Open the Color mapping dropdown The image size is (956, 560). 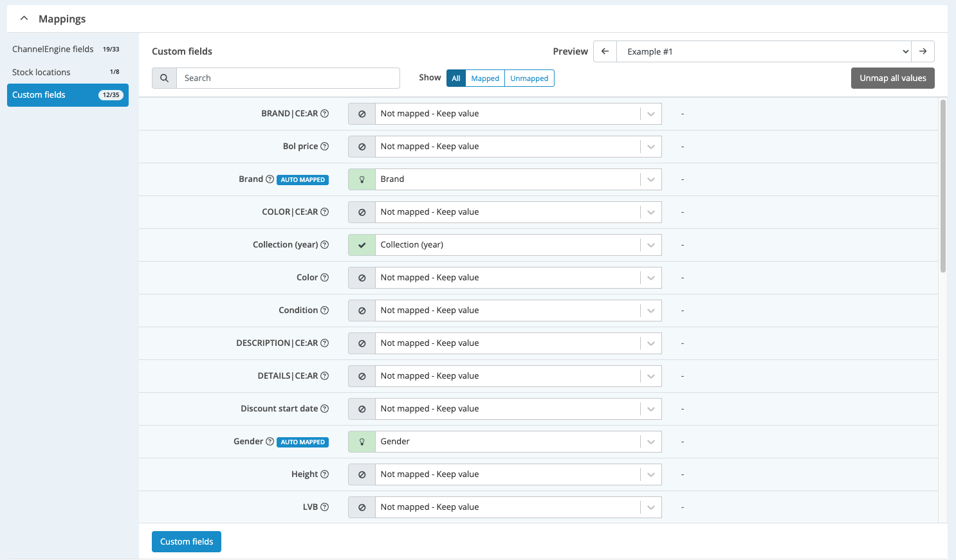pyautogui.click(x=518, y=278)
